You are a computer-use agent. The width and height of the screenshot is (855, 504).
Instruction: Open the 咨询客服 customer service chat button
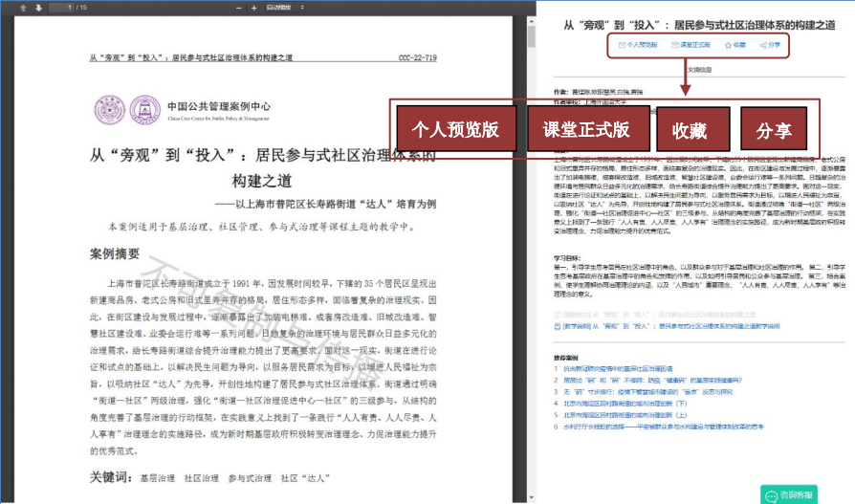click(789, 494)
